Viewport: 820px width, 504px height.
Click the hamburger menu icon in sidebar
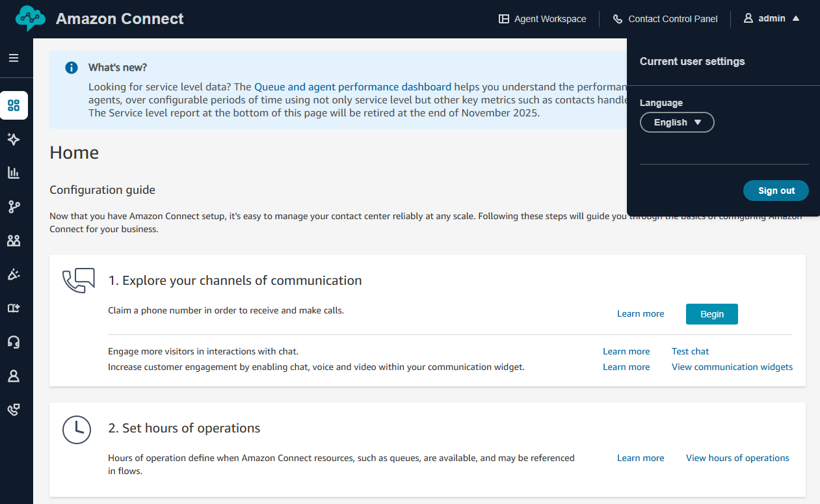pos(14,58)
